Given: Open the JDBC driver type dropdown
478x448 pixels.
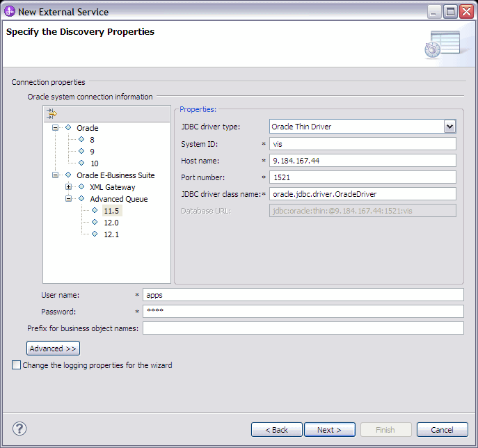Looking at the screenshot, I should click(449, 127).
